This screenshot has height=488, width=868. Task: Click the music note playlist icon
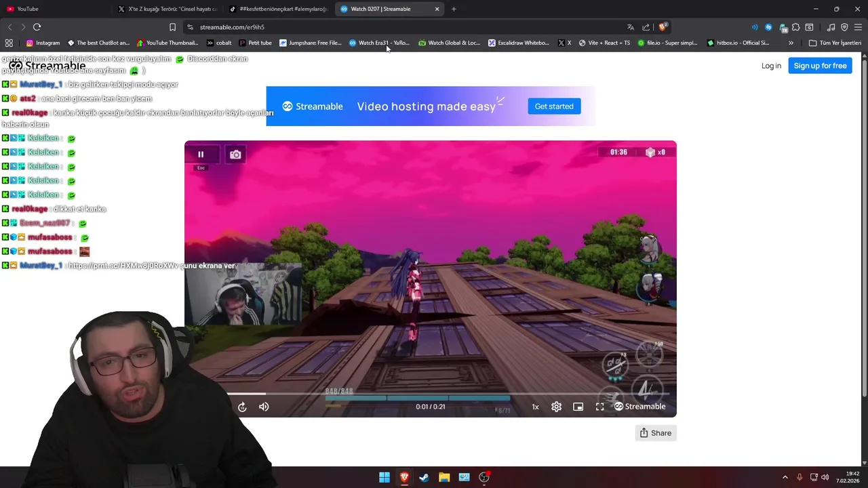831,27
